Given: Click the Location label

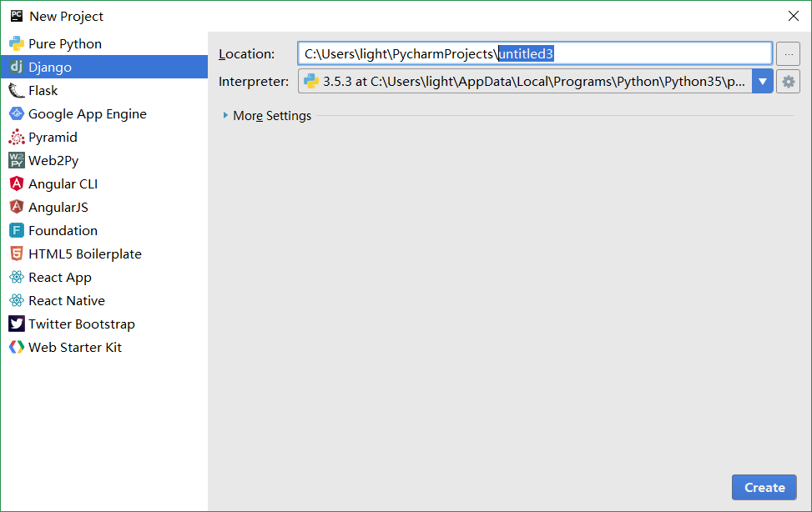Looking at the screenshot, I should 246,54.
